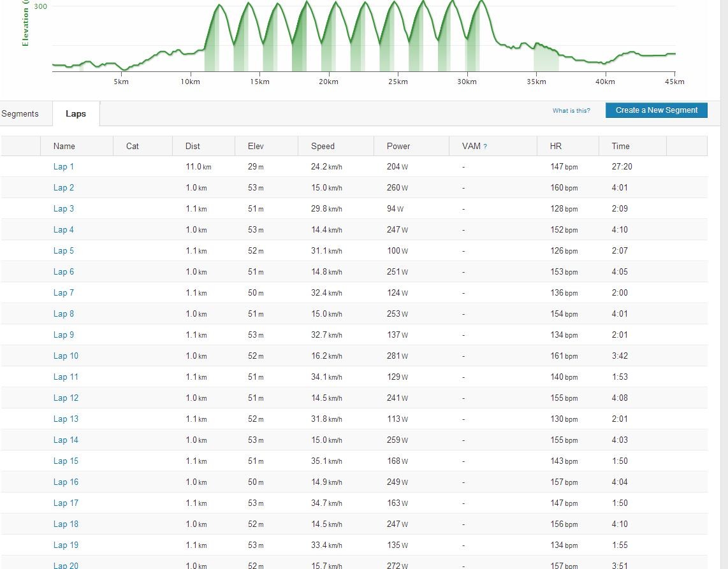Viewport: 728px width, 569px height.
Task: Open the Lap 19 row link
Action: 66,545
